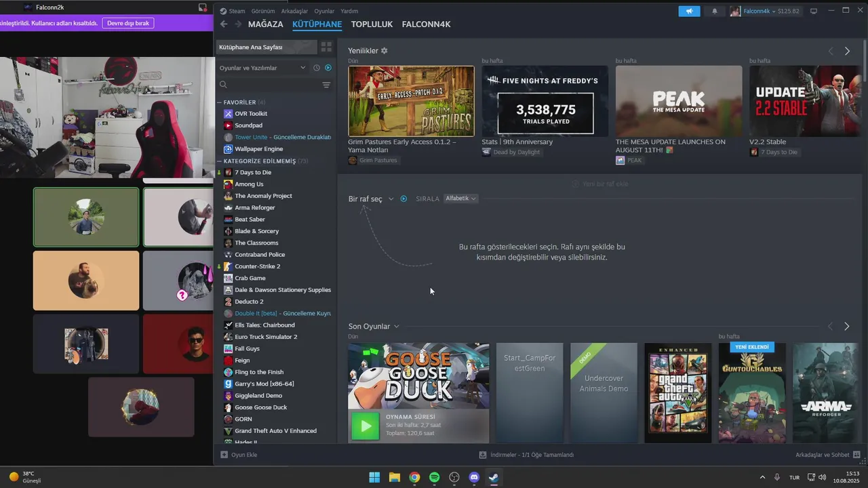This screenshot has height=488, width=868.
Task: Show hidden system tray icons
Action: [x=762, y=477]
